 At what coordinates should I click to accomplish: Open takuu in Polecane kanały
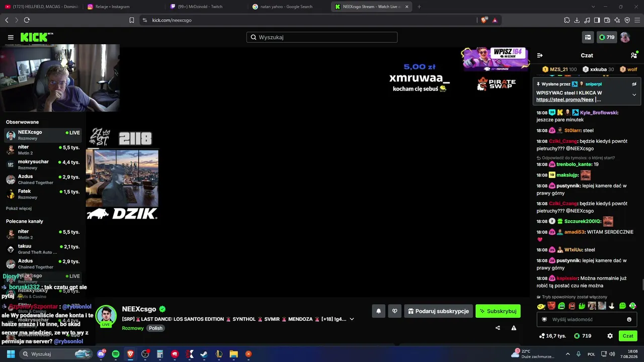(43, 249)
